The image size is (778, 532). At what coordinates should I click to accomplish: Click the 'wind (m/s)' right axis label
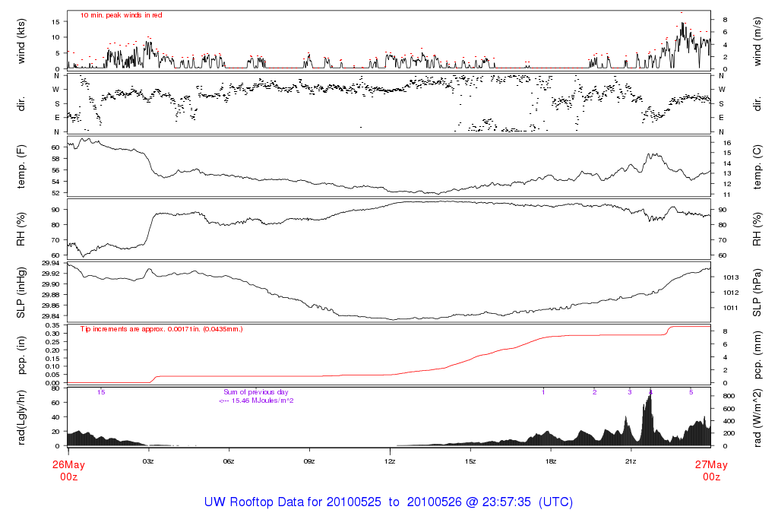coord(757,41)
